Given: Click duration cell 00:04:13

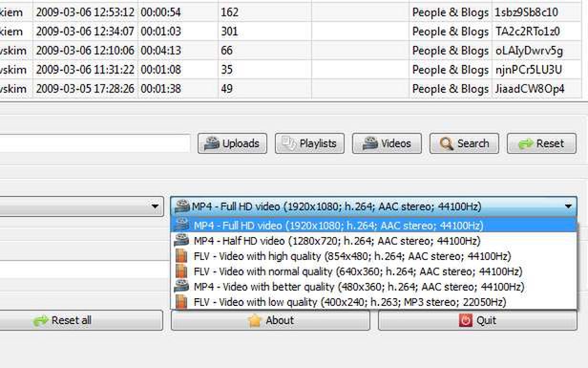Looking at the screenshot, I should 178,51.
